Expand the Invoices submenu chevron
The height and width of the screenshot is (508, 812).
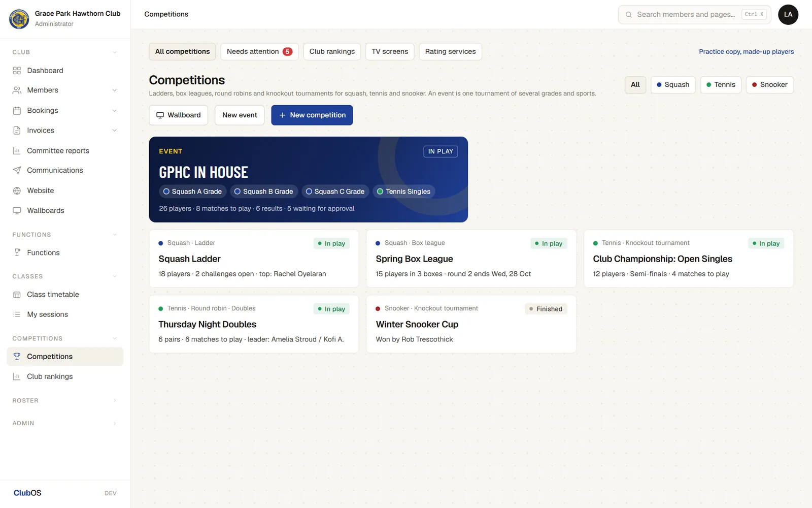114,131
